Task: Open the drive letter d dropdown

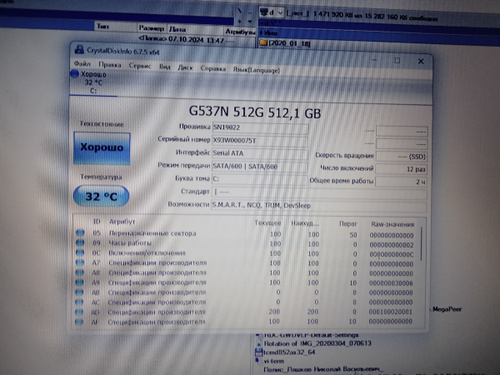Action: [271, 13]
